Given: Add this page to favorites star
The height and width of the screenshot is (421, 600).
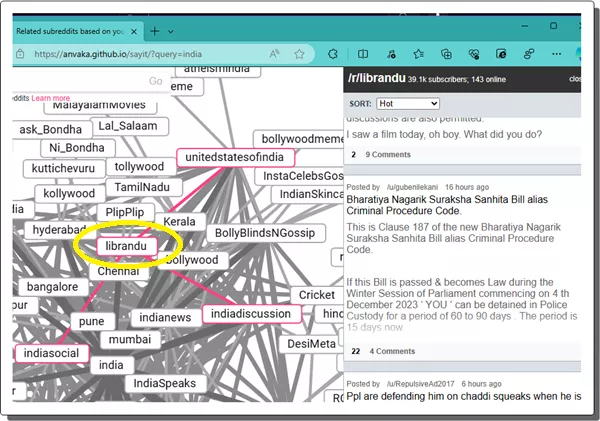Looking at the screenshot, I should pos(299,54).
